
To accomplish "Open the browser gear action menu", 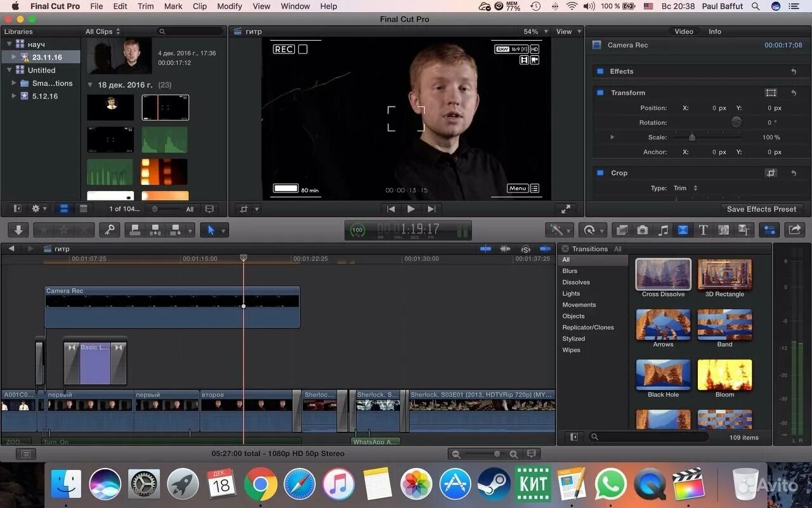I will coord(39,209).
